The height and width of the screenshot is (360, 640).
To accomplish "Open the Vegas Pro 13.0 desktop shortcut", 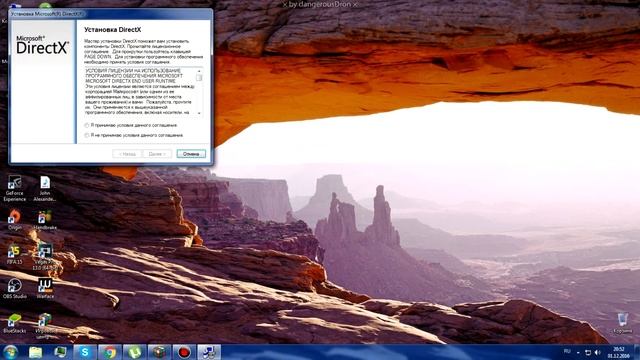I will click(45, 257).
